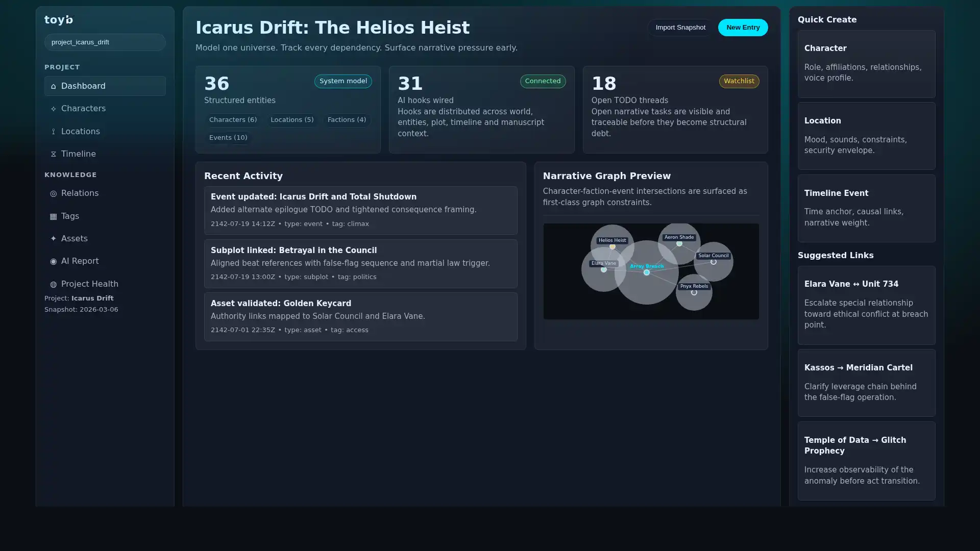Image resolution: width=980 pixels, height=551 pixels.
Task: Click the Locations pin icon
Action: coord(53,132)
